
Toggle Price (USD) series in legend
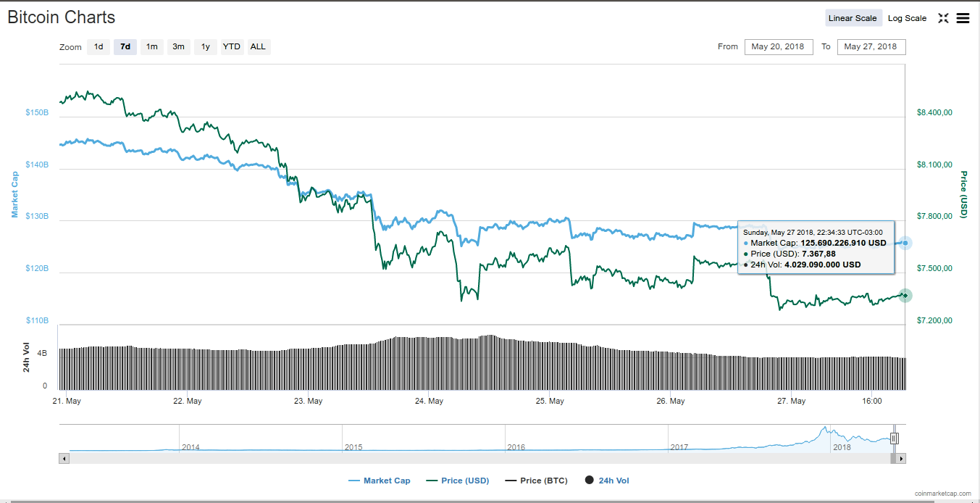(457, 481)
